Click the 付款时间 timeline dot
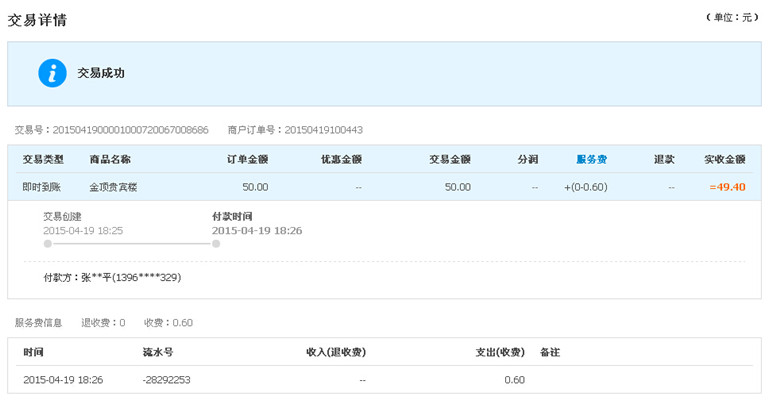The image size is (772, 411). (216, 244)
